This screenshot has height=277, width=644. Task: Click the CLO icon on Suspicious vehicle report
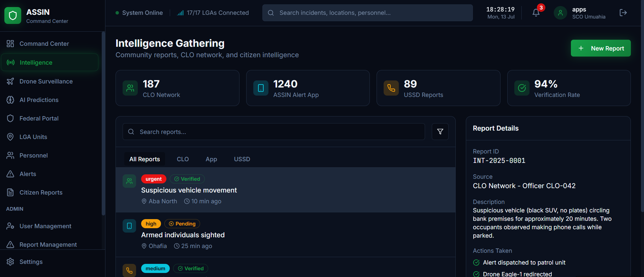129,181
